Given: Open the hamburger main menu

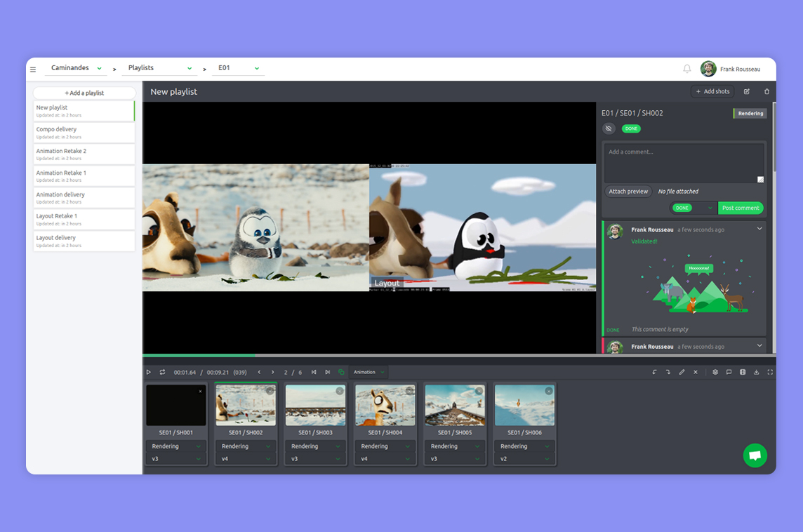Looking at the screenshot, I should (33, 69).
